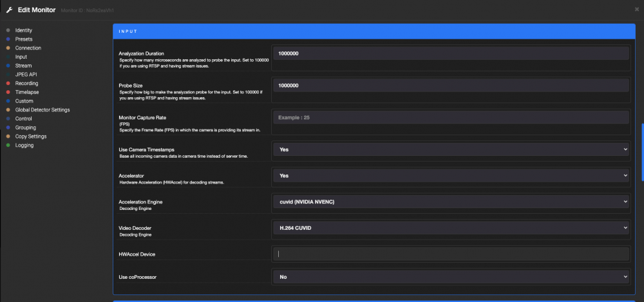Focus the Monitor Capture Rate field

(451, 117)
